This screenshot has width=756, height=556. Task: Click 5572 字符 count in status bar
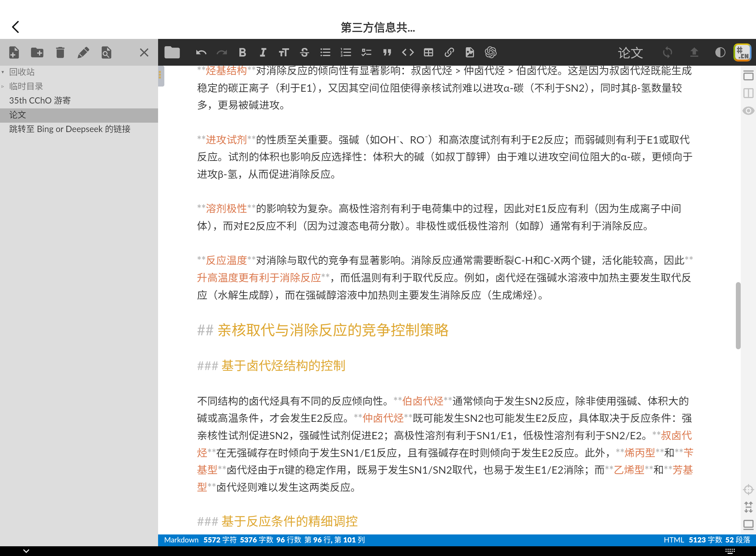click(220, 540)
